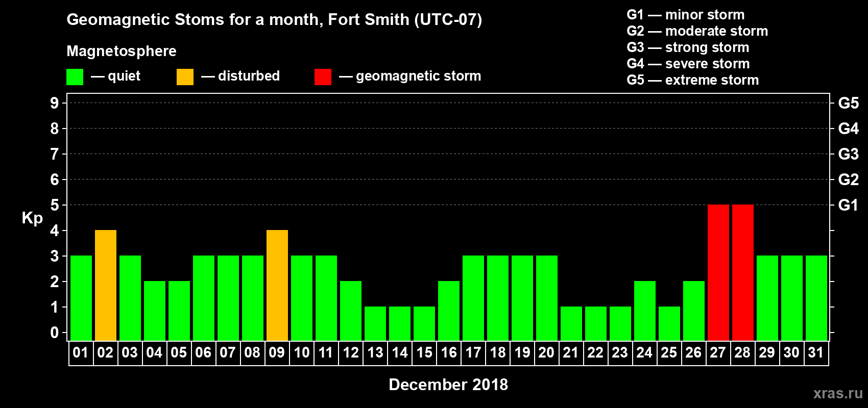Click the '— disturbed' legend label

point(240,76)
